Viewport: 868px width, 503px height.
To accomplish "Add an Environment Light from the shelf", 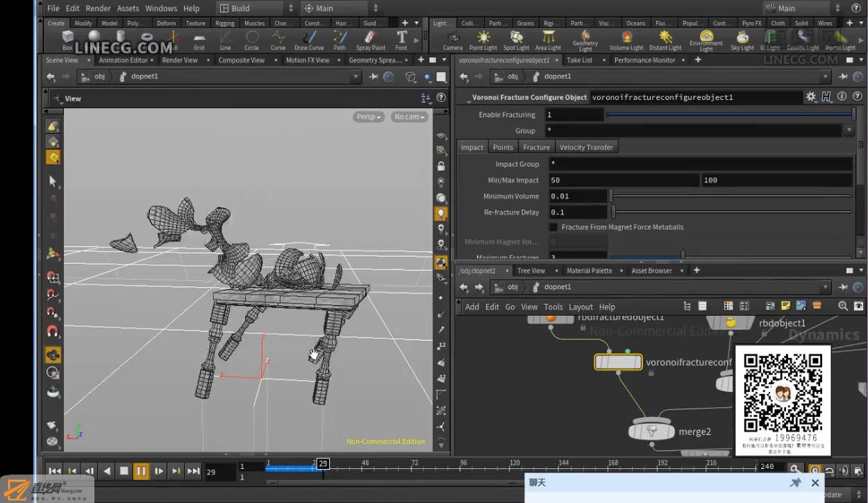I will point(706,41).
